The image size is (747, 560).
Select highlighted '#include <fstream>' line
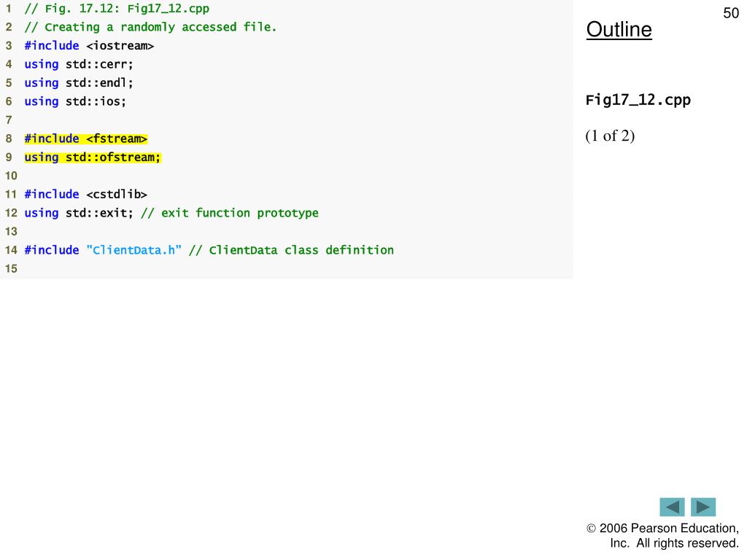86,139
